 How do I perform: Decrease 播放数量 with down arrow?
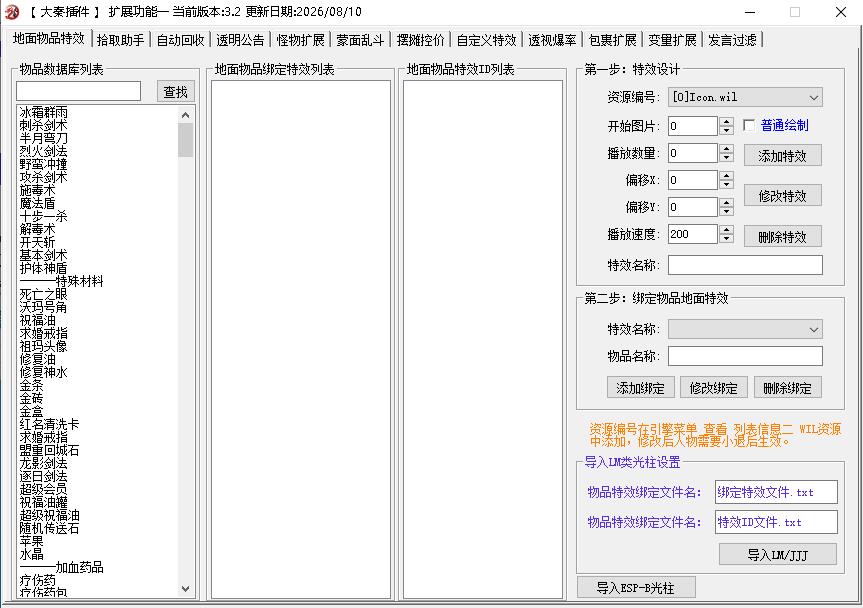[x=726, y=157]
